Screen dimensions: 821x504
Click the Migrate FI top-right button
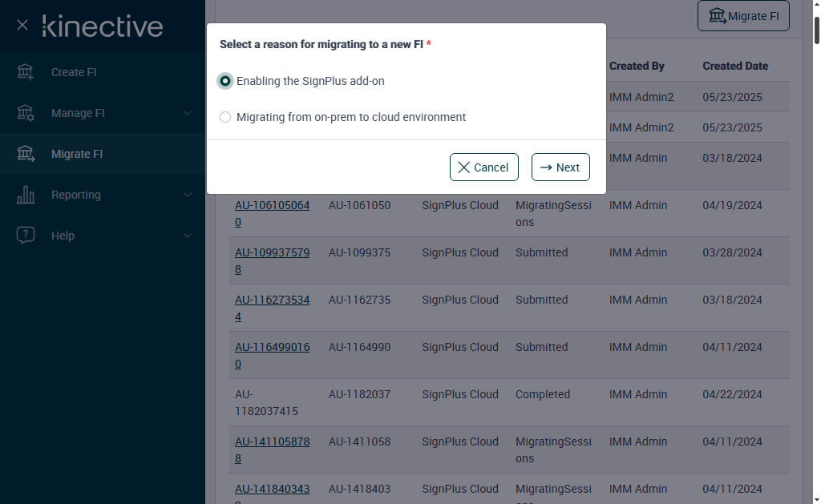[x=743, y=16]
